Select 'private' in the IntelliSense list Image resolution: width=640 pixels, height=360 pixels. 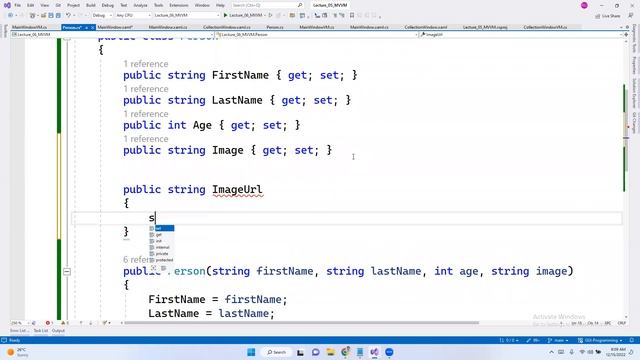(x=162, y=253)
